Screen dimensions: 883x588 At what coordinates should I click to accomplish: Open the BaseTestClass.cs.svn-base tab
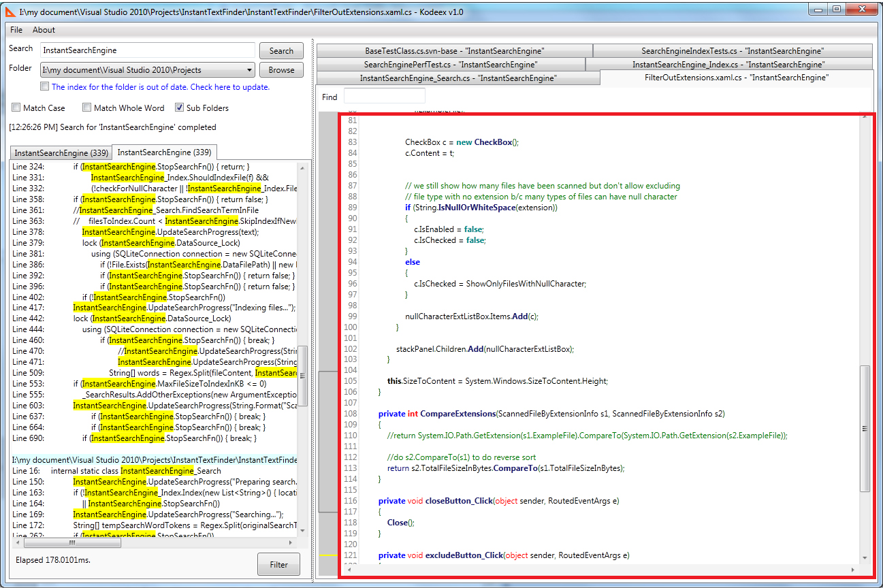coord(454,51)
